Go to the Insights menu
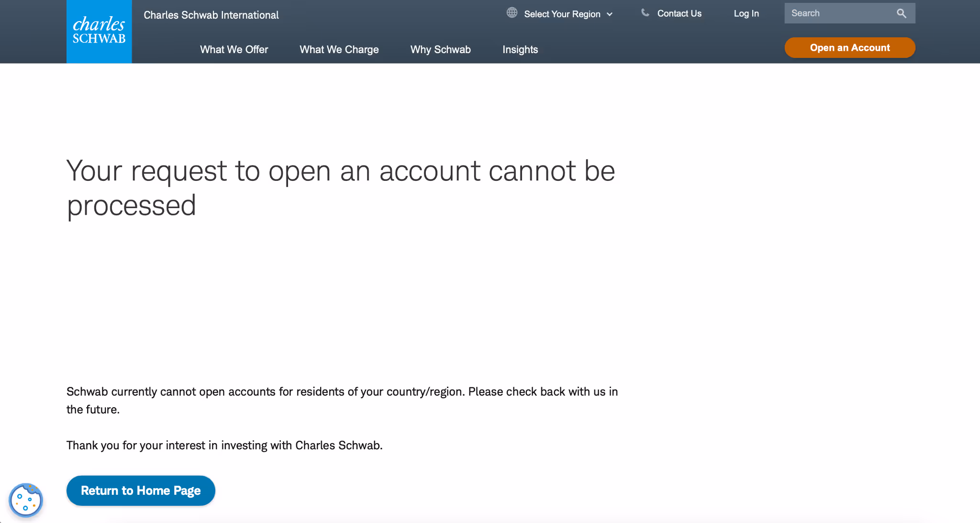Image resolution: width=980 pixels, height=523 pixels. coord(520,49)
